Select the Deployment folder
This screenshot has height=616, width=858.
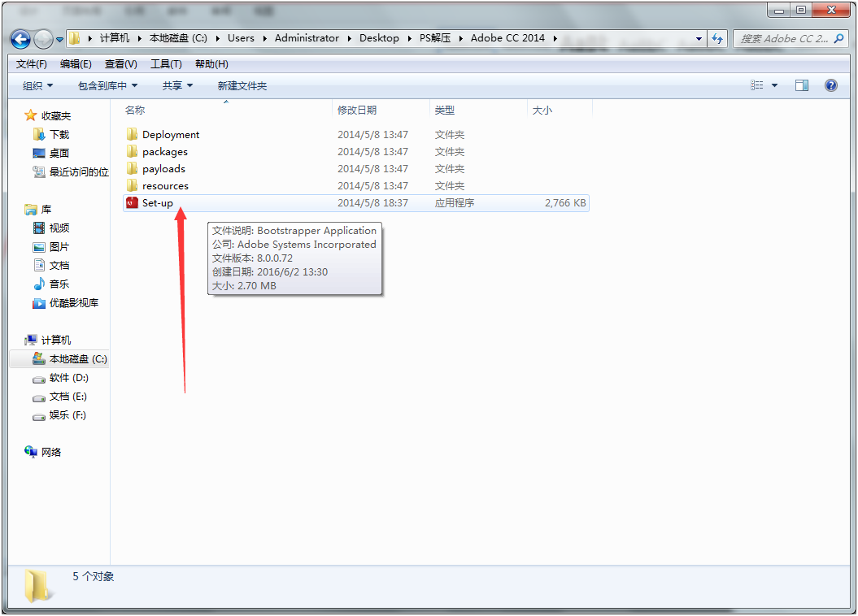tap(171, 134)
